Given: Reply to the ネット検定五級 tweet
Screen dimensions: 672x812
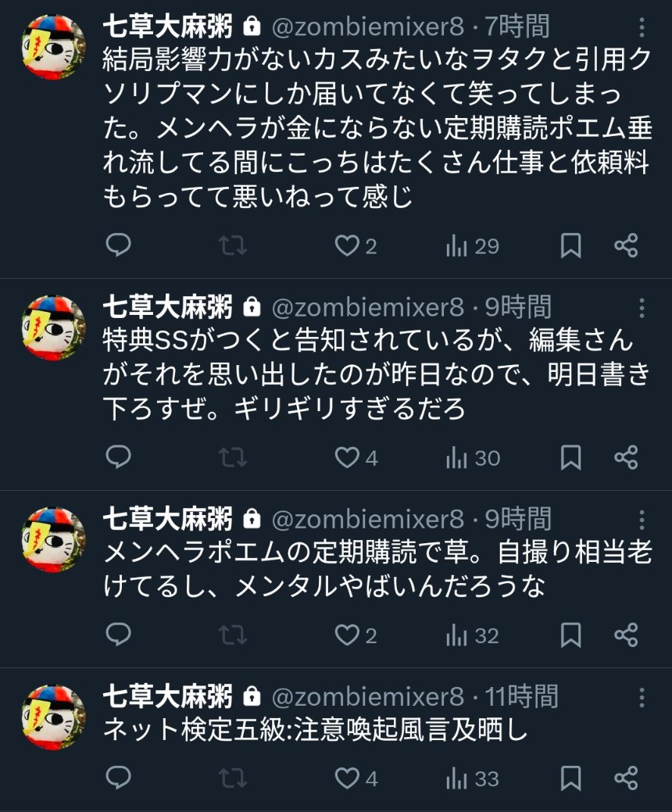Looking at the screenshot, I should [x=118, y=778].
